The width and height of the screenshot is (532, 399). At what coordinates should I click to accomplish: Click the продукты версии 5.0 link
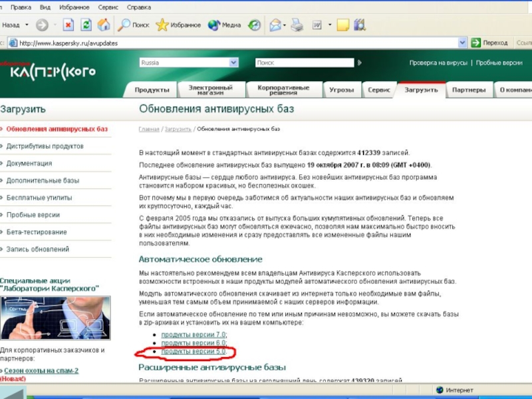(x=194, y=352)
